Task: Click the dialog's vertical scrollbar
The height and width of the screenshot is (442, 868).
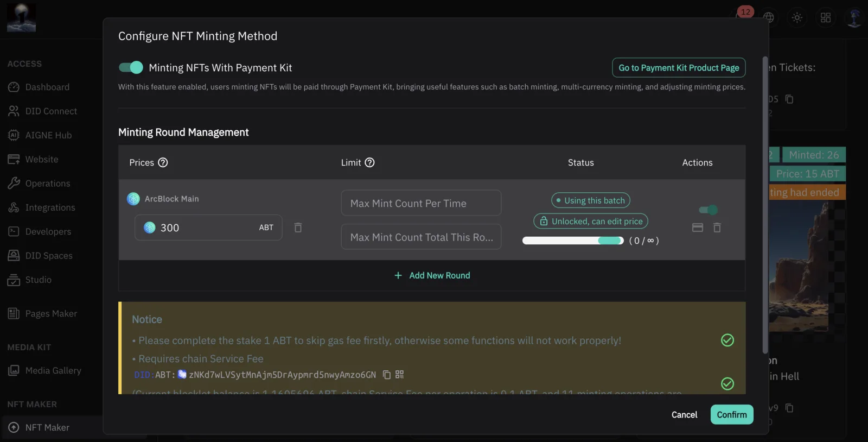Action: pos(765,205)
